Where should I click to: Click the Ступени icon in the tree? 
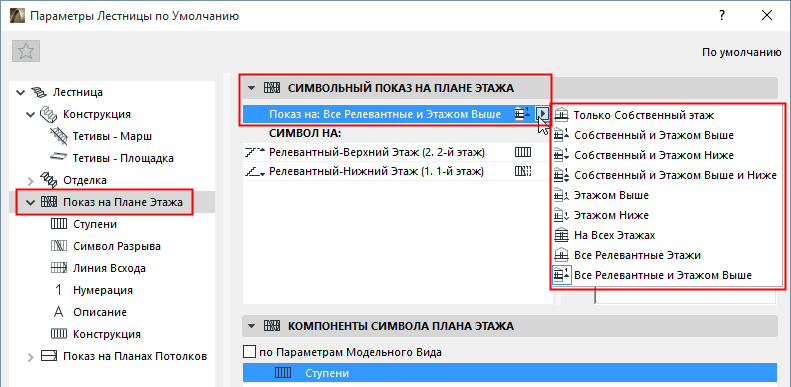[x=59, y=224]
